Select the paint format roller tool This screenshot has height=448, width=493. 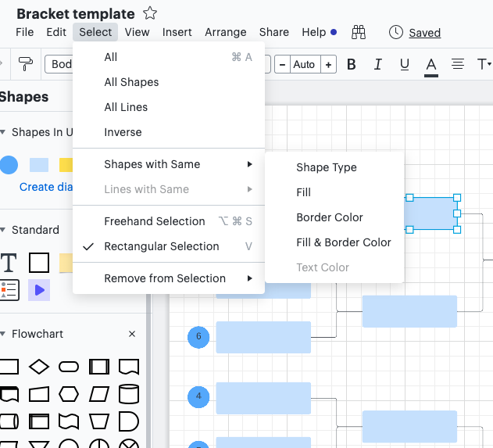tap(26, 64)
